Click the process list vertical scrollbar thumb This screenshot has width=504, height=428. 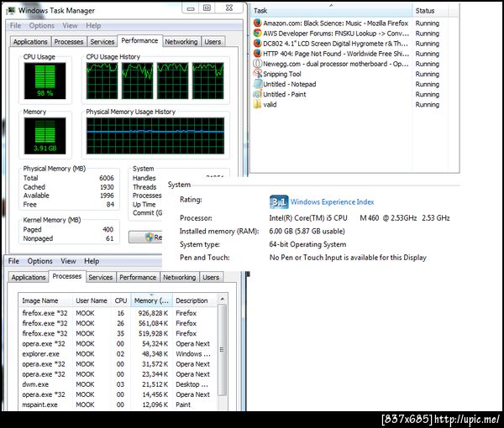click(222, 349)
